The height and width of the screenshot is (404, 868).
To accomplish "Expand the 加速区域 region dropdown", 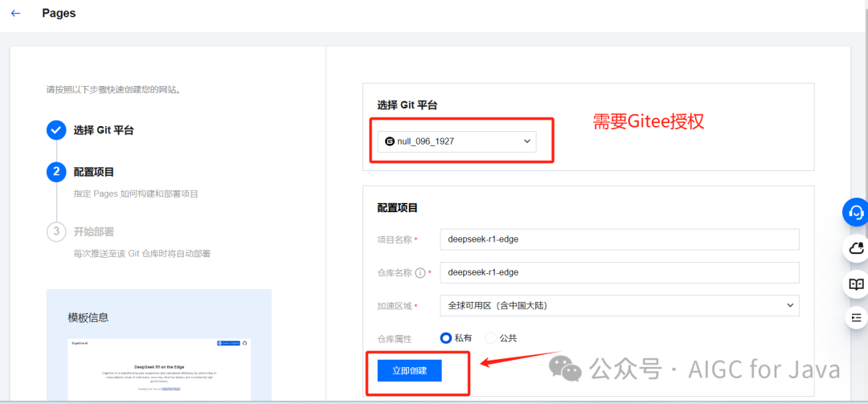I will tap(620, 305).
